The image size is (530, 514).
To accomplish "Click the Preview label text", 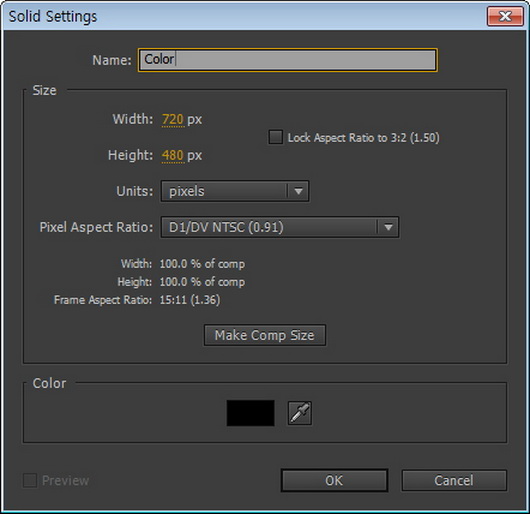I will pyautogui.click(x=66, y=481).
